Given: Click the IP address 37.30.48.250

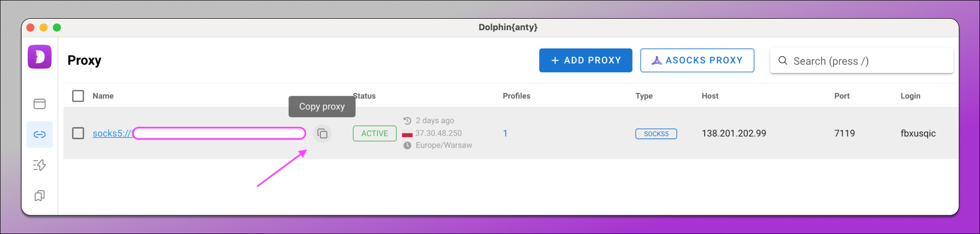Looking at the screenshot, I should (438, 133).
